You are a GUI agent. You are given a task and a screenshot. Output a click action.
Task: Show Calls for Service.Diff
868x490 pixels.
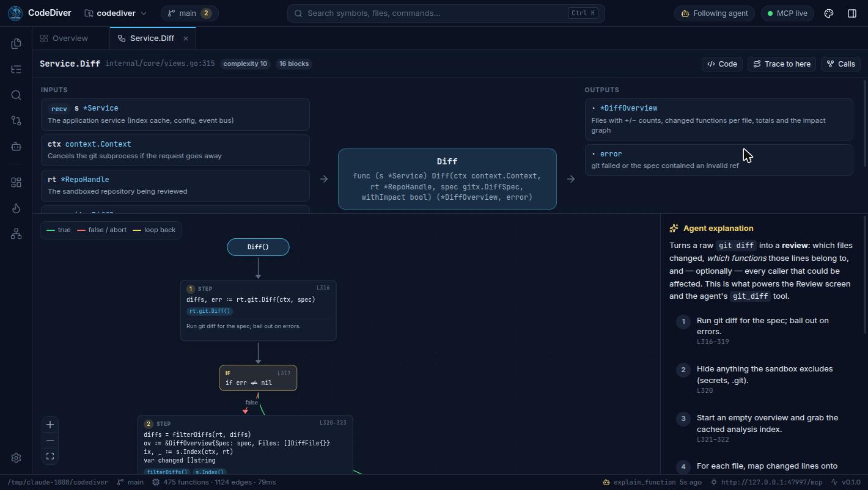[x=841, y=64]
